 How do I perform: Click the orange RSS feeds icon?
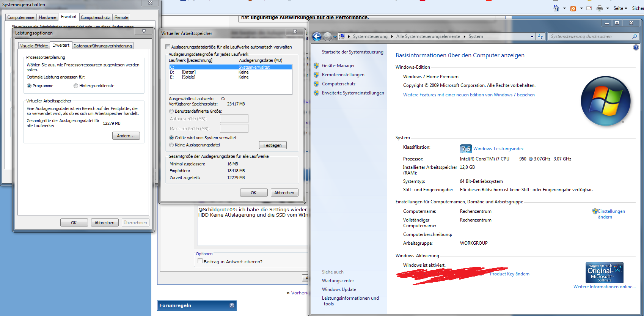573,8
